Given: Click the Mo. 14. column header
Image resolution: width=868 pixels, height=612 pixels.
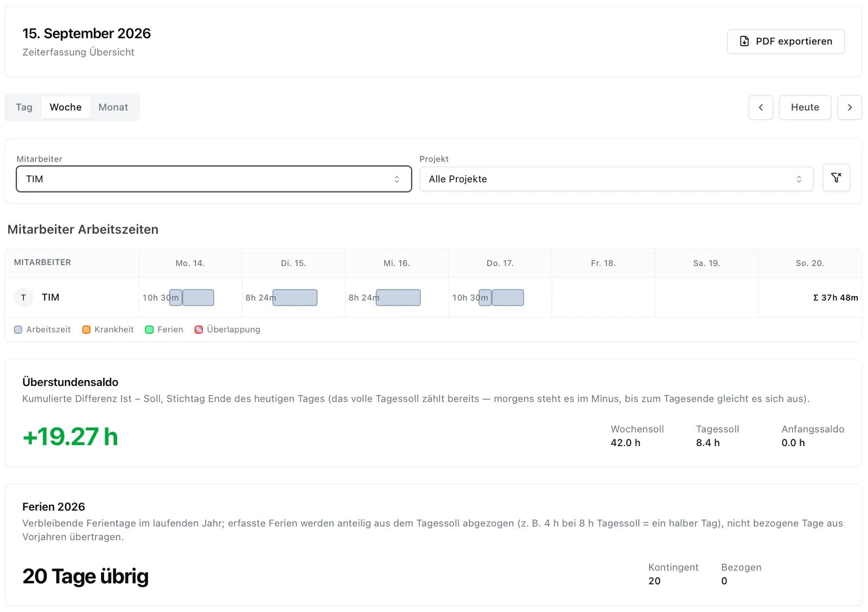Looking at the screenshot, I should click(x=190, y=263).
